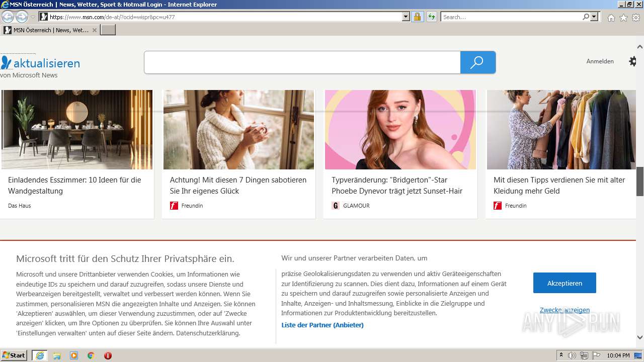Click the vertical scrollbar thumb
Image resolution: width=644 pixels, height=362 pixels.
point(640,181)
